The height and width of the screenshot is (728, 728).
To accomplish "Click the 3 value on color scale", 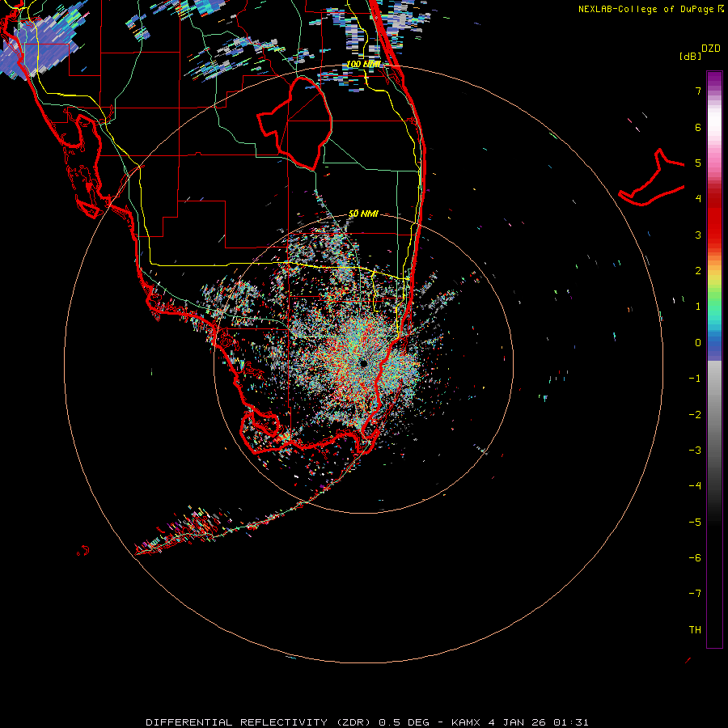I will pyautogui.click(x=698, y=235).
